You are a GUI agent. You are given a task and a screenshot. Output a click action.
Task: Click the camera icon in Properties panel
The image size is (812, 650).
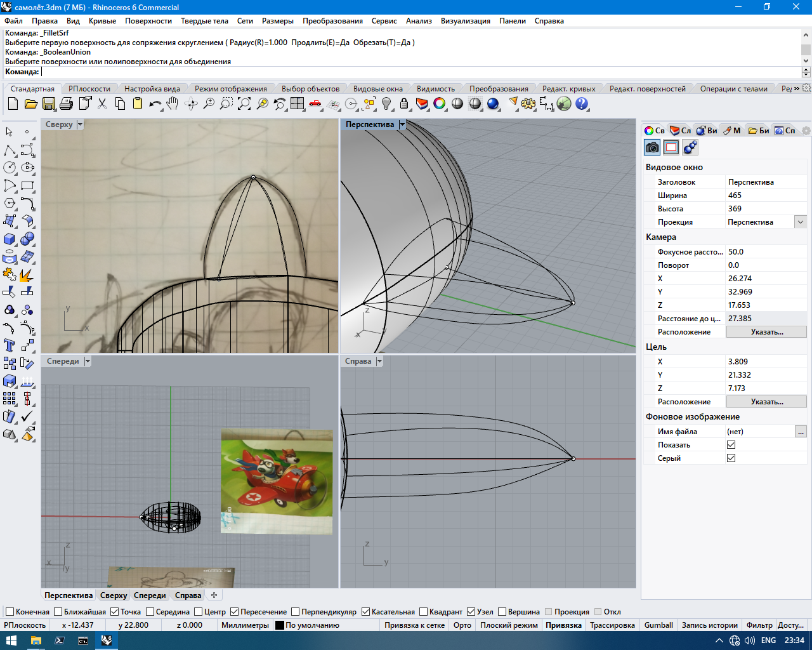652,147
